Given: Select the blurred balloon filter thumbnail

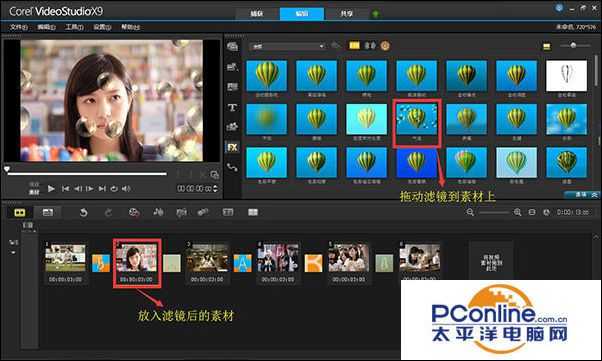Looking at the screenshot, I should [266, 119].
